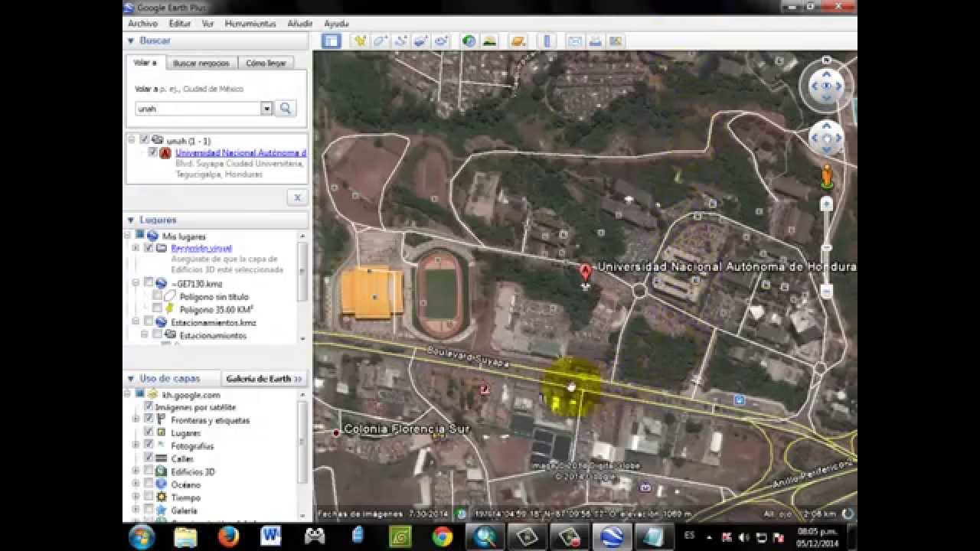
Task: Click the red UNAH placemark pin
Action: pyautogui.click(x=585, y=273)
